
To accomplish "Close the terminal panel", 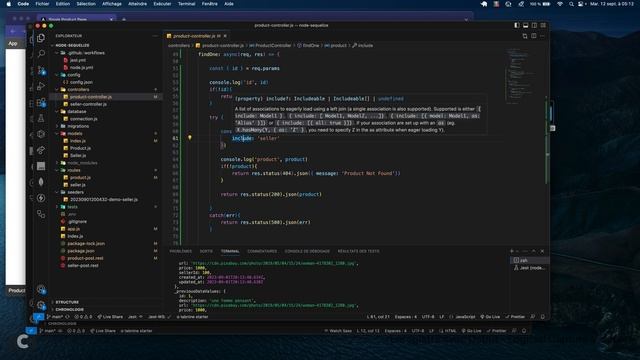I will tap(542, 251).
